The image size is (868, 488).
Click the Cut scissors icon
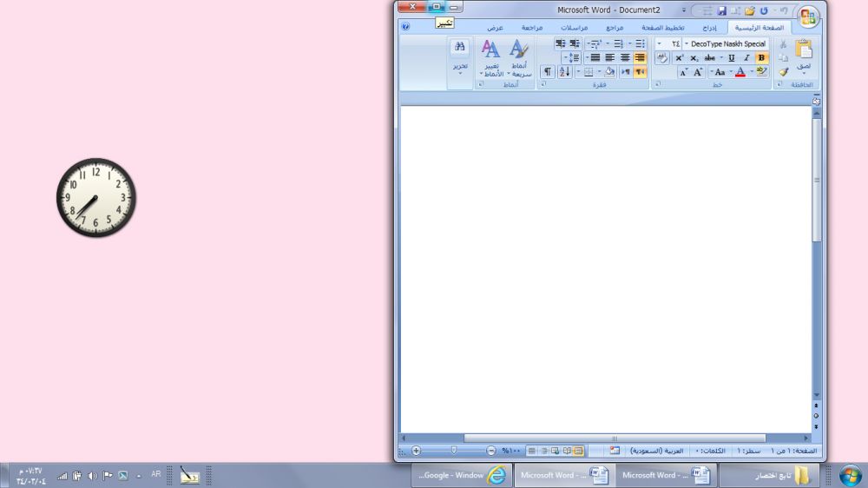pyautogui.click(x=784, y=43)
